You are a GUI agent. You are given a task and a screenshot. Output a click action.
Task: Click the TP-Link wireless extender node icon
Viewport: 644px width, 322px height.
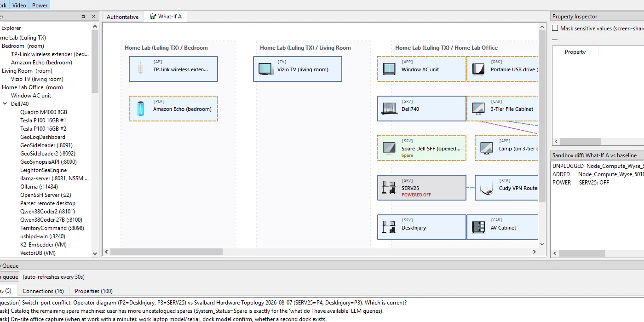pyautogui.click(x=141, y=69)
